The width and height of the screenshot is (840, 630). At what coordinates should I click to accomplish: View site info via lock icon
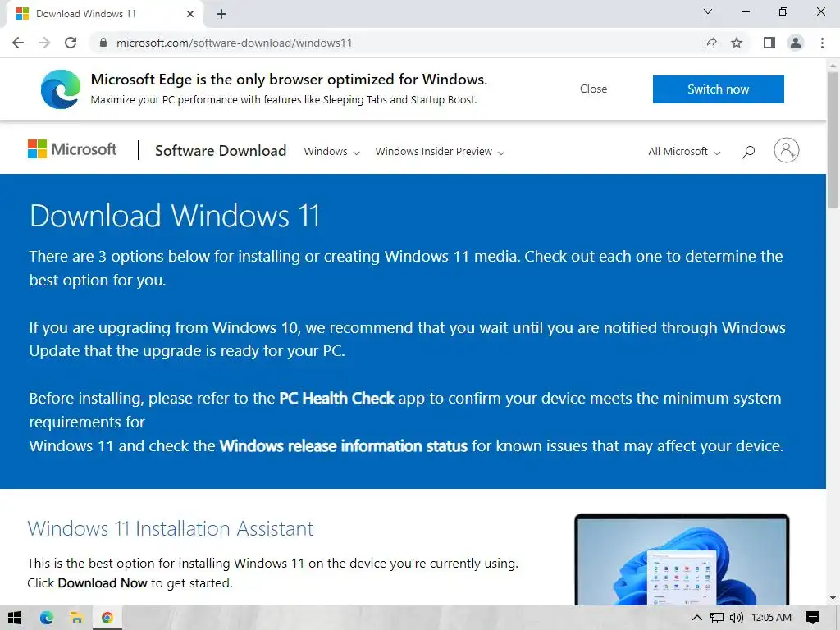point(103,43)
